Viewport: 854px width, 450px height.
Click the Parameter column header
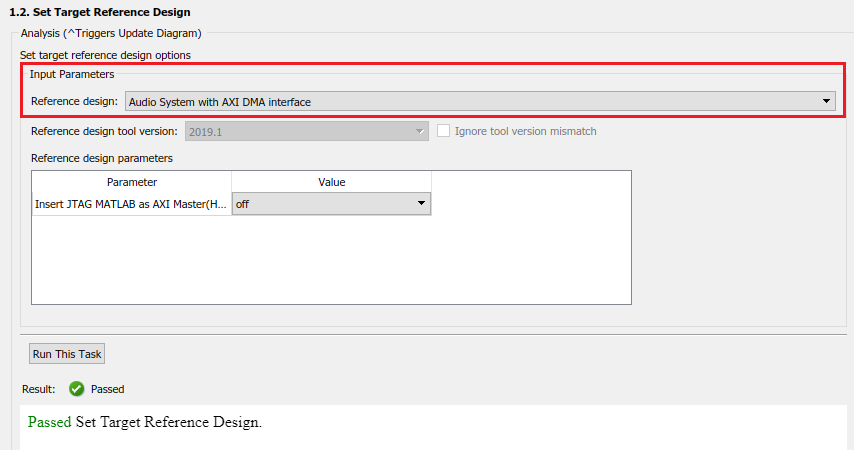point(132,182)
